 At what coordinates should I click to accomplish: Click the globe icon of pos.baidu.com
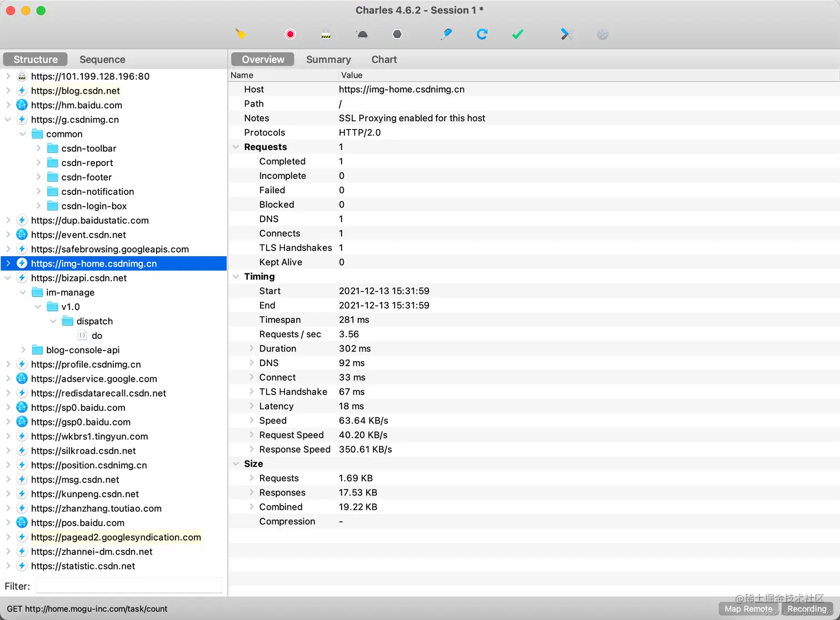point(22,522)
